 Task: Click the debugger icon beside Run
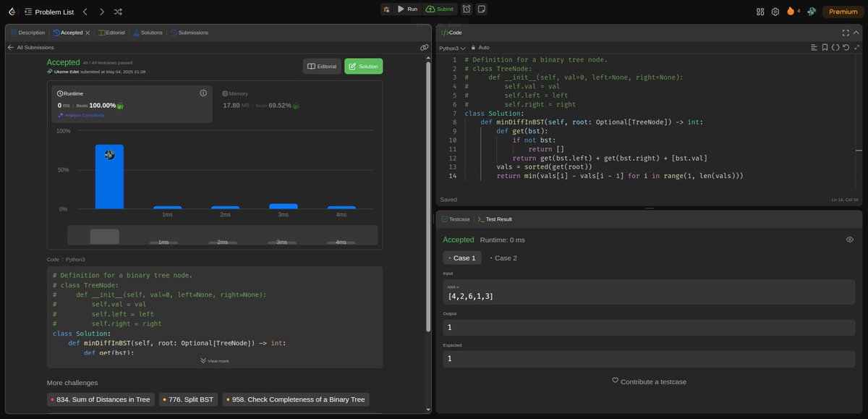(x=387, y=9)
